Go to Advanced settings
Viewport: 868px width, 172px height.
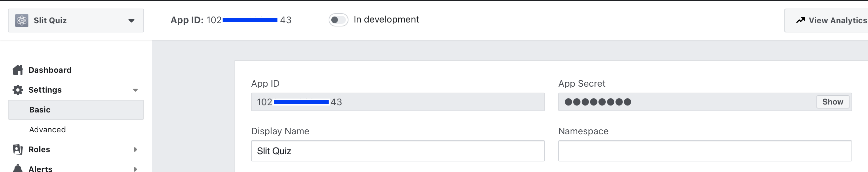point(47,130)
